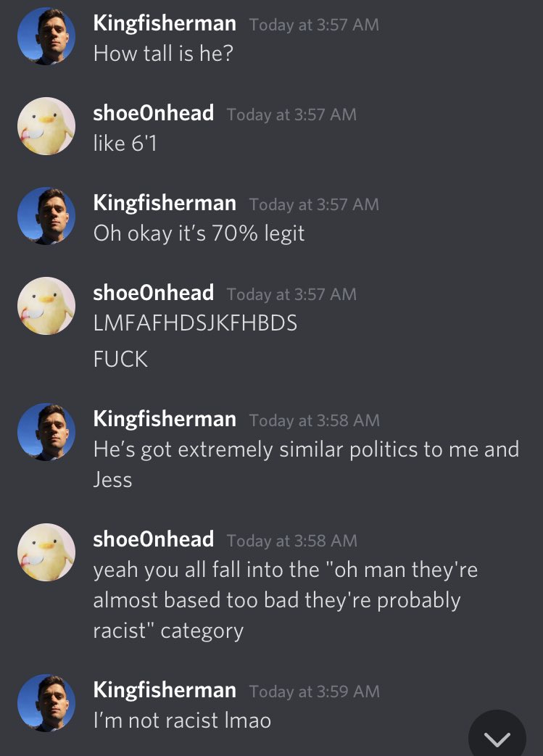
Task: Tap shoe0nhead's avatar beside "almost based" message
Action: [46, 552]
